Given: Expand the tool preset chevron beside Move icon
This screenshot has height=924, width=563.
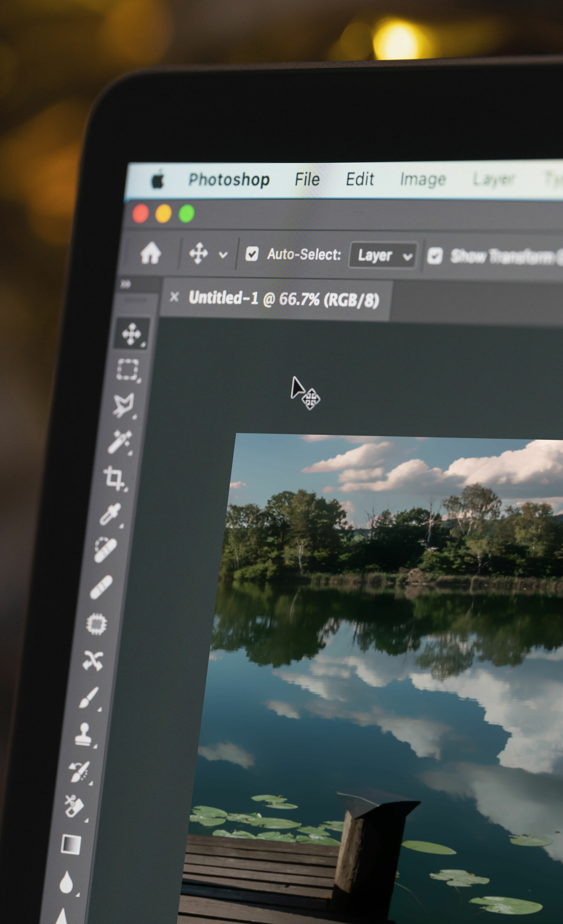Looking at the screenshot, I should (x=223, y=255).
